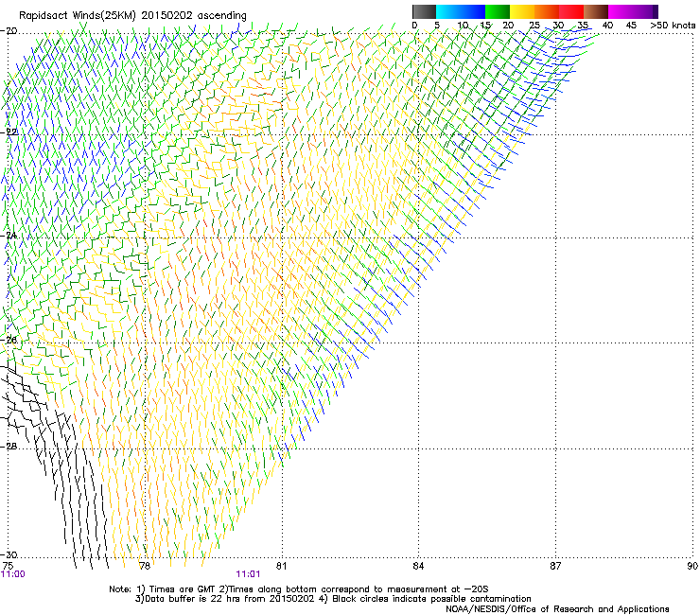The height and width of the screenshot is (615, 700).
Task: Click the longitude label 81
Action: 281,566
